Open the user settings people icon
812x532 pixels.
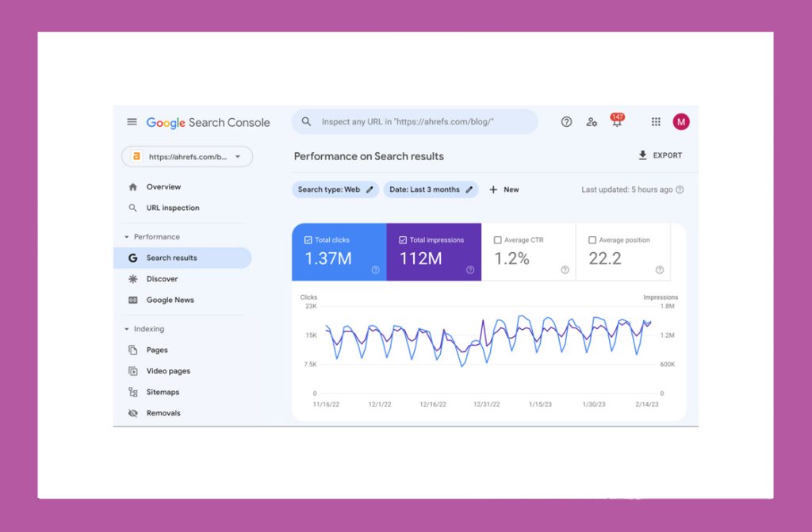tap(592, 122)
